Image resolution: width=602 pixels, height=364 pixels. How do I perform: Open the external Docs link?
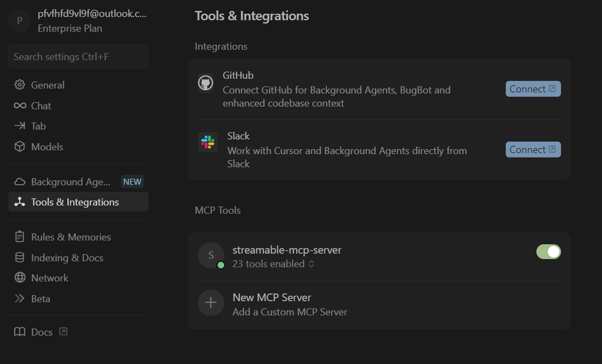(x=42, y=332)
